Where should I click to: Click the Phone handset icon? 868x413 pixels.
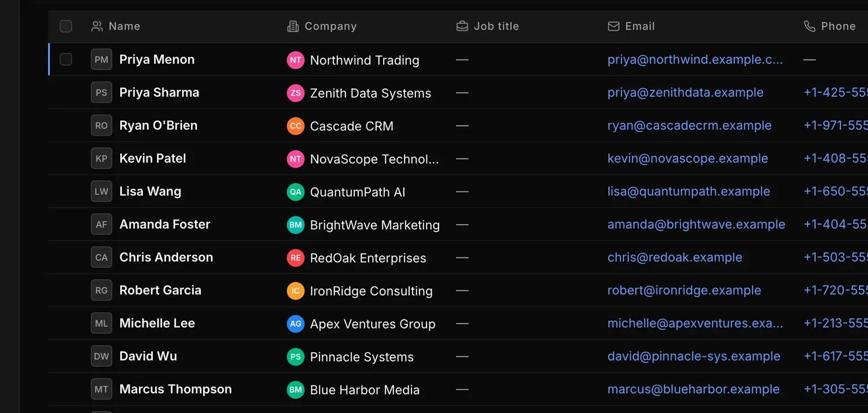click(809, 26)
